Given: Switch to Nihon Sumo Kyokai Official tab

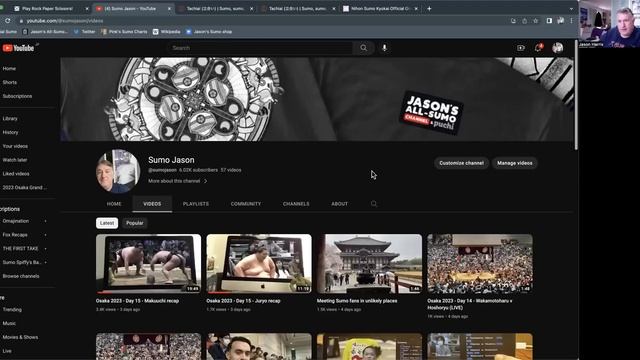Looking at the screenshot, I should pyautogui.click(x=380, y=9).
